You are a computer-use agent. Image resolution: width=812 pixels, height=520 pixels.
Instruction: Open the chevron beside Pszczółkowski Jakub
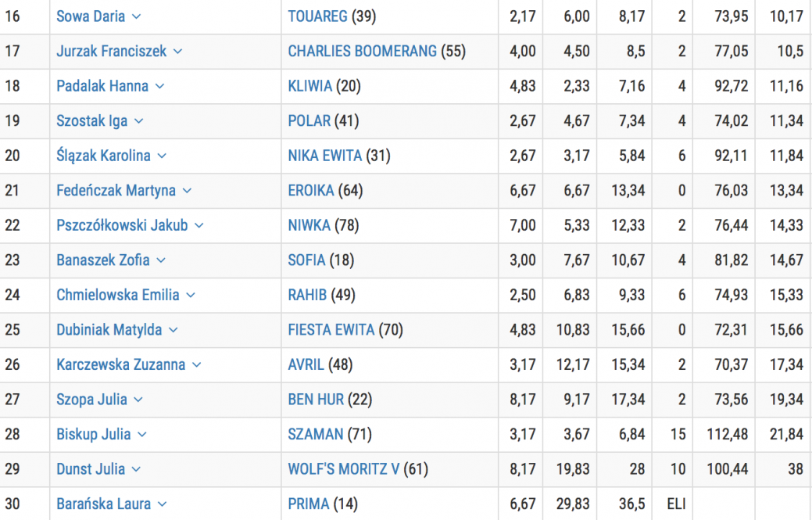(199, 225)
